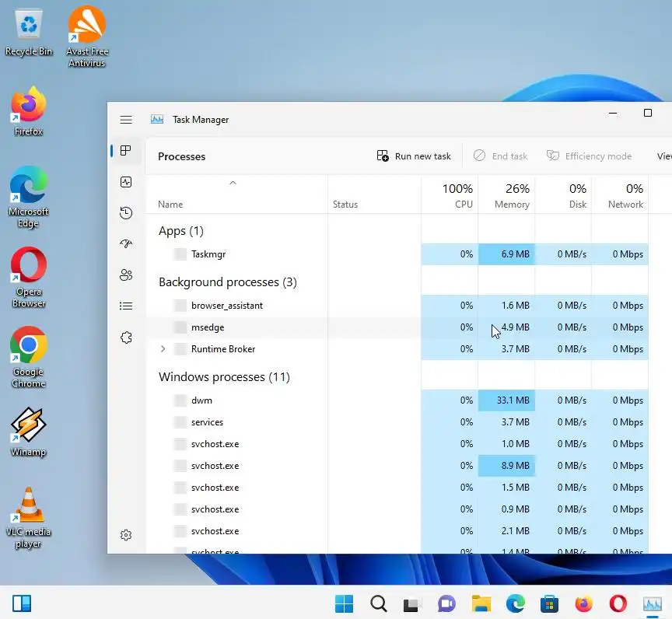Open the Opera Browser desktop shortcut
Image resolution: width=672 pixels, height=619 pixels.
[x=29, y=277]
